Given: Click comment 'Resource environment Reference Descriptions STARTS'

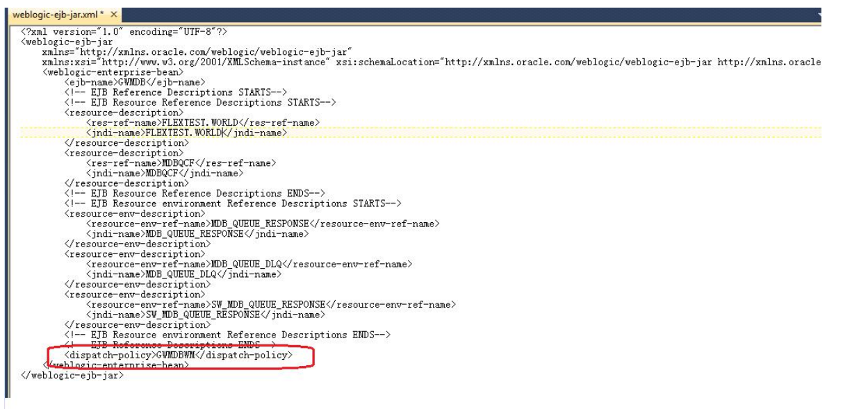Looking at the screenshot, I should (x=233, y=203).
